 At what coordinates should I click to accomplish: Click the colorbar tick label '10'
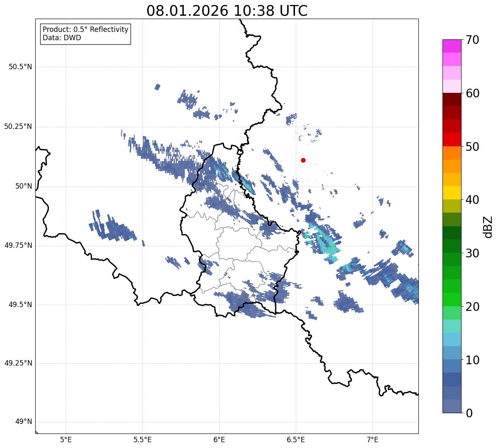pyautogui.click(x=472, y=360)
